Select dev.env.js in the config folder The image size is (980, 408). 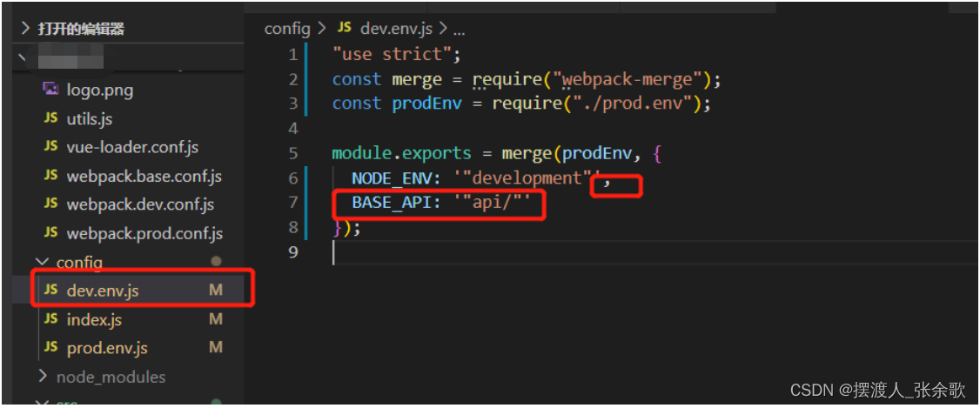(103, 290)
